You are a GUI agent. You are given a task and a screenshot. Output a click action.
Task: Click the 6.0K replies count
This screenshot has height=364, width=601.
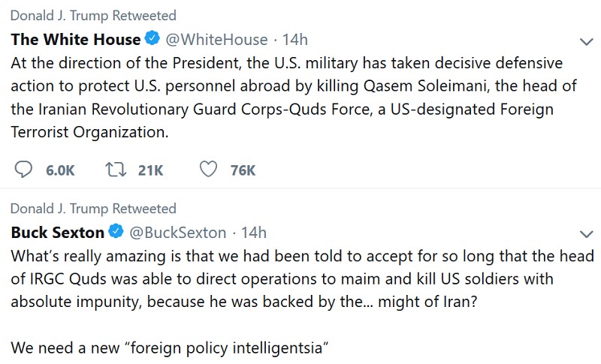click(60, 170)
